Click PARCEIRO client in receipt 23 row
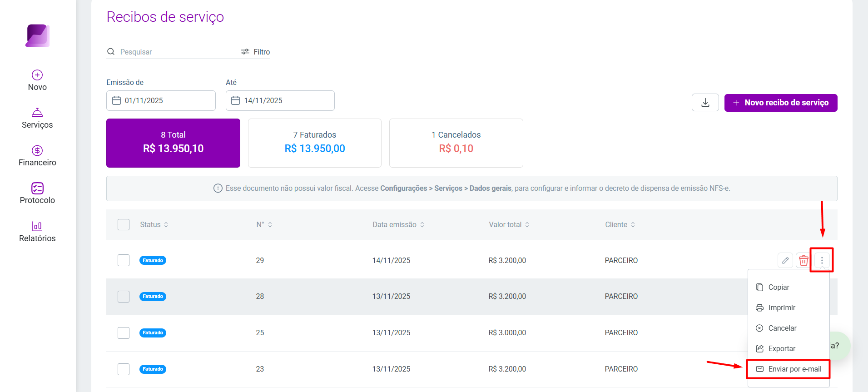The height and width of the screenshot is (392, 868). tap(621, 369)
